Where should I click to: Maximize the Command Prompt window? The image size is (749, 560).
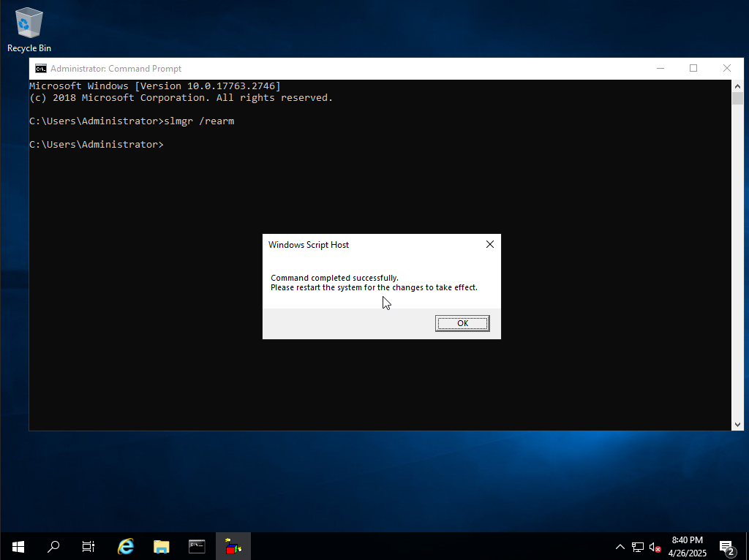click(693, 68)
